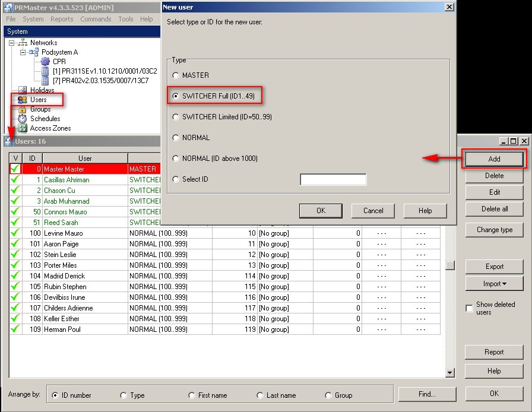
Task: Click the Delete button
Action: pos(495,176)
